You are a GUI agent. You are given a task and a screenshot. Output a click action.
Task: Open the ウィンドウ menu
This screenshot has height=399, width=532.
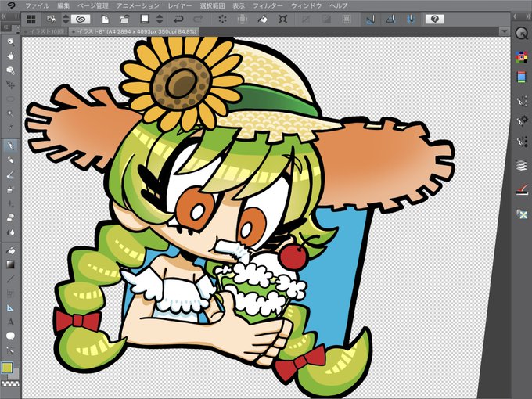click(306, 5)
